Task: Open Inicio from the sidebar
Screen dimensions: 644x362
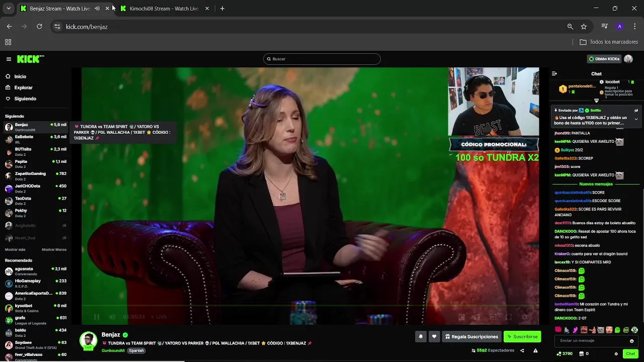Action: tap(20, 76)
